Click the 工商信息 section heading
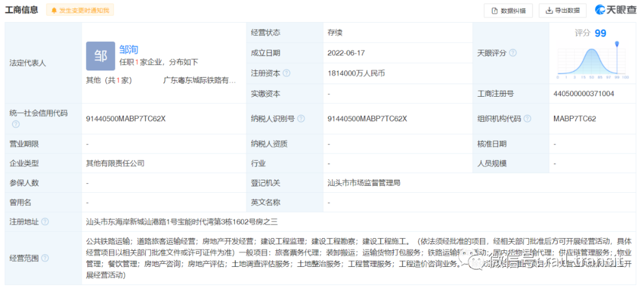This screenshot has width=644, height=289. (x=21, y=10)
